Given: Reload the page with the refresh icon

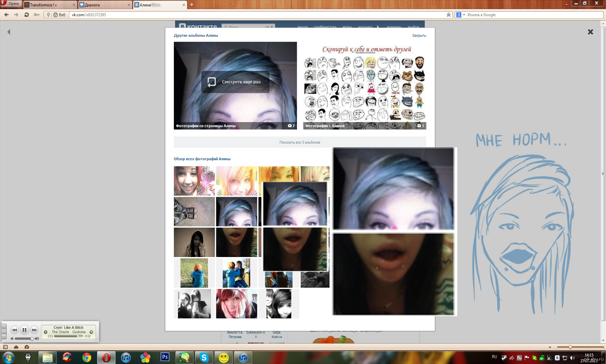Looking at the screenshot, I should (x=27, y=15).
